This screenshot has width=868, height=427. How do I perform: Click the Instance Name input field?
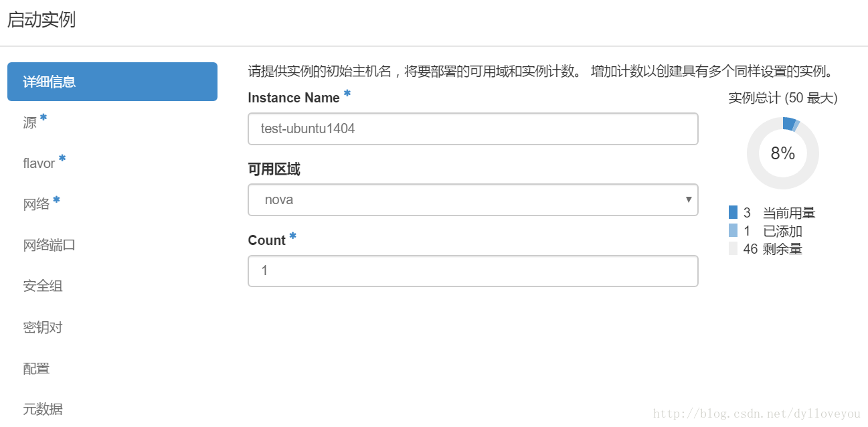point(473,129)
